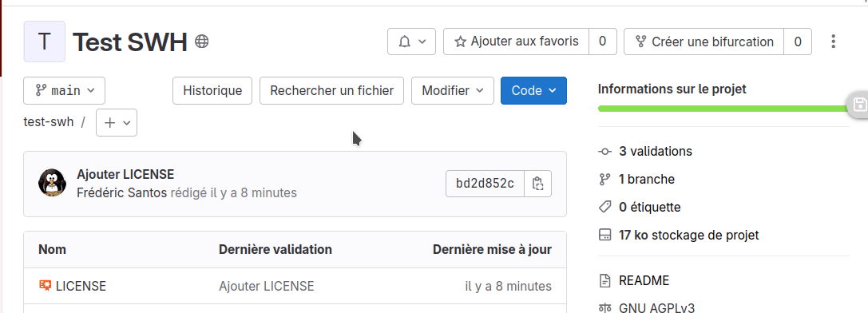
Task: Click the branch icon beside 1 branche
Action: pos(604,179)
